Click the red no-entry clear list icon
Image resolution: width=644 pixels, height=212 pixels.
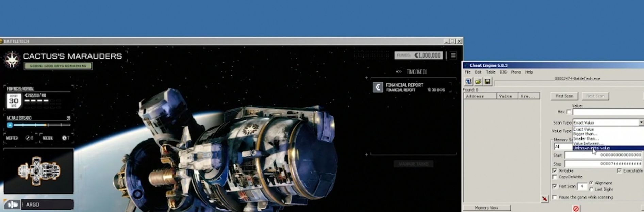[x=576, y=208]
